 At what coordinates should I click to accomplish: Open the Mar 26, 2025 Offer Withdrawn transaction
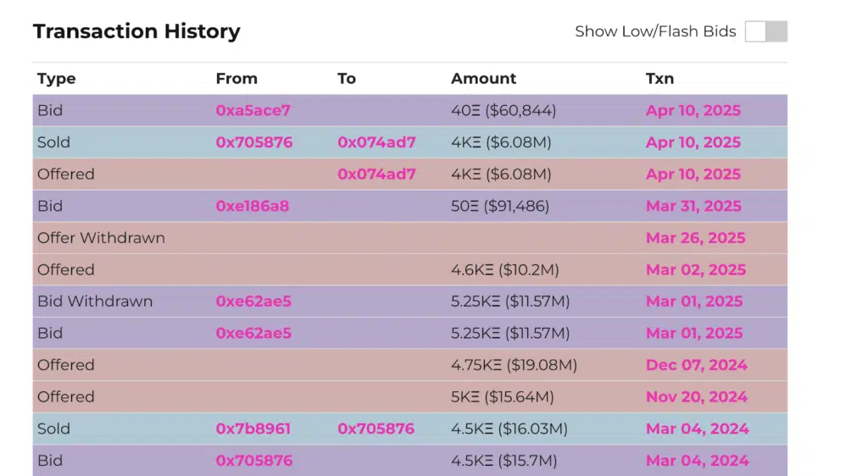pyautogui.click(x=695, y=238)
